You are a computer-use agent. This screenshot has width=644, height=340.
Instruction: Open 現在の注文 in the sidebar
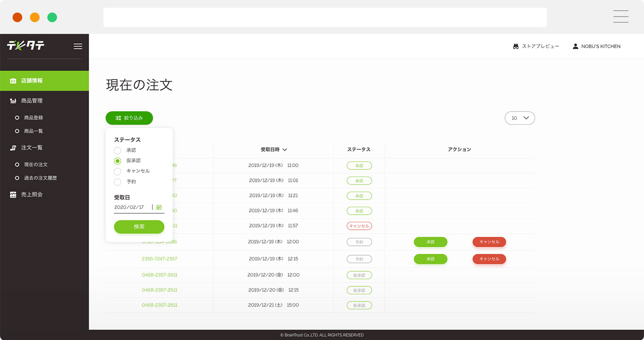point(36,165)
